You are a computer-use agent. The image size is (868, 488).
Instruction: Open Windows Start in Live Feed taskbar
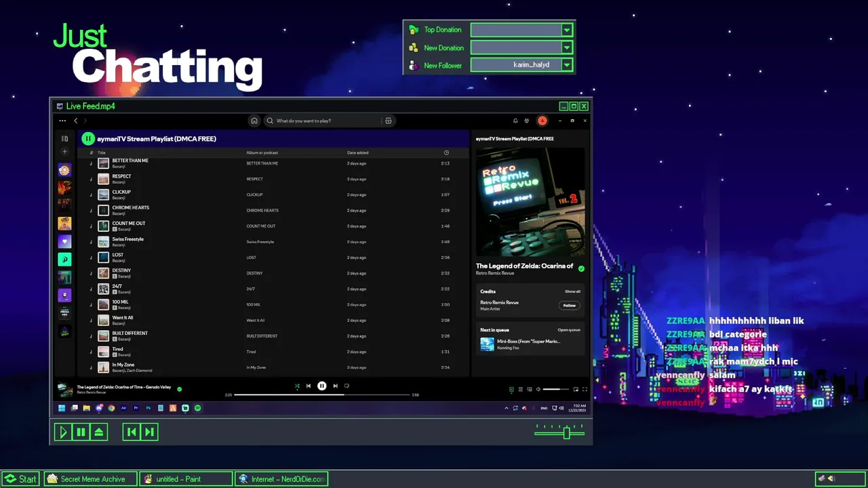62,408
